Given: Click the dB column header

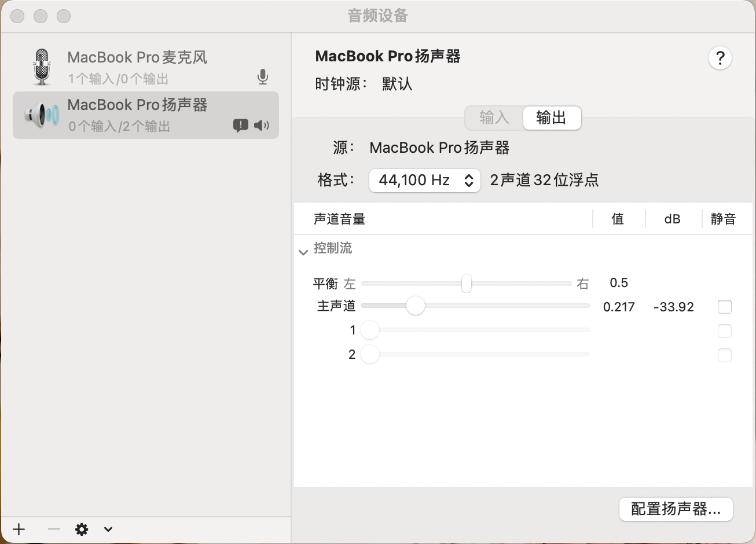Looking at the screenshot, I should click(x=672, y=219).
